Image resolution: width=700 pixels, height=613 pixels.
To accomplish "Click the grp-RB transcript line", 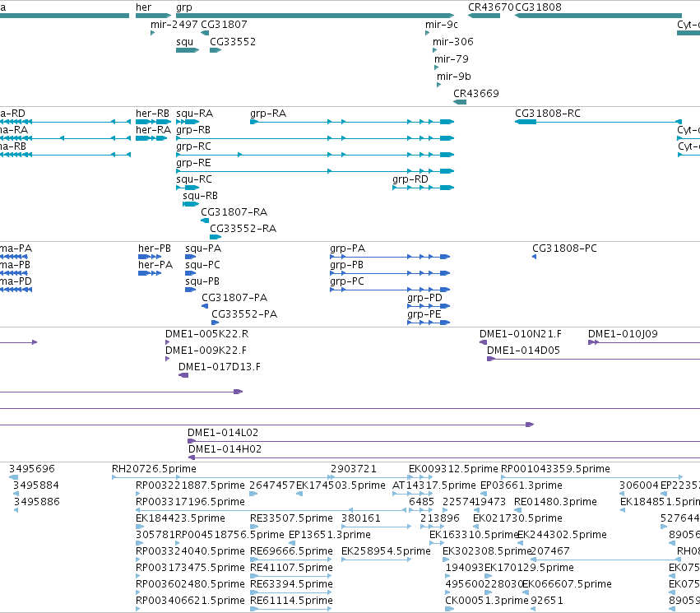I will (315, 138).
